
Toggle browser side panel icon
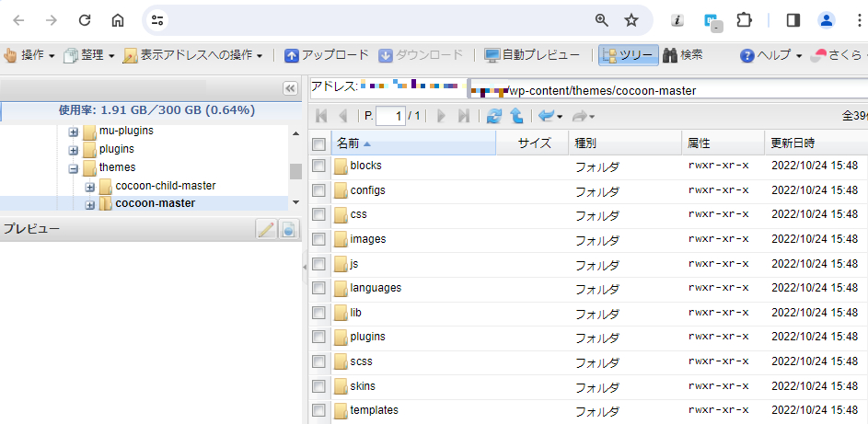click(793, 20)
